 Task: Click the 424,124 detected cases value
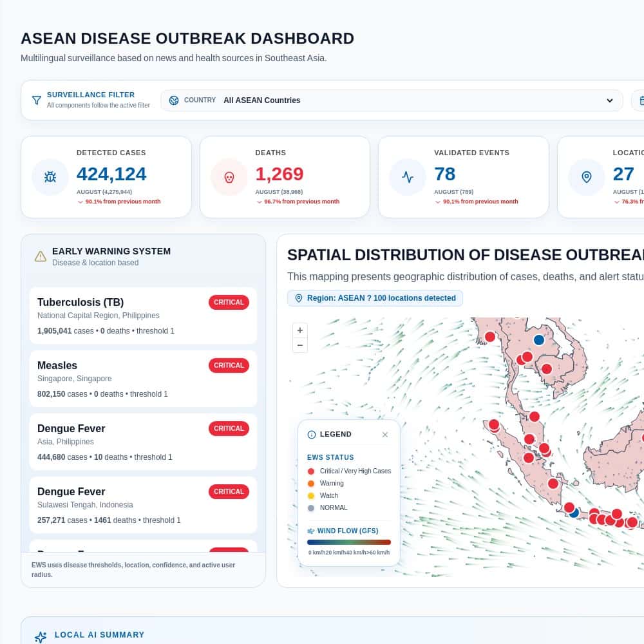[111, 174]
